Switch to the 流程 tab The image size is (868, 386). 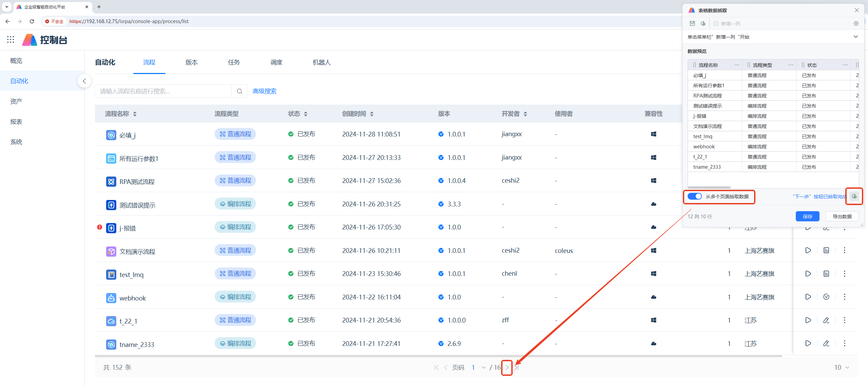(x=149, y=62)
